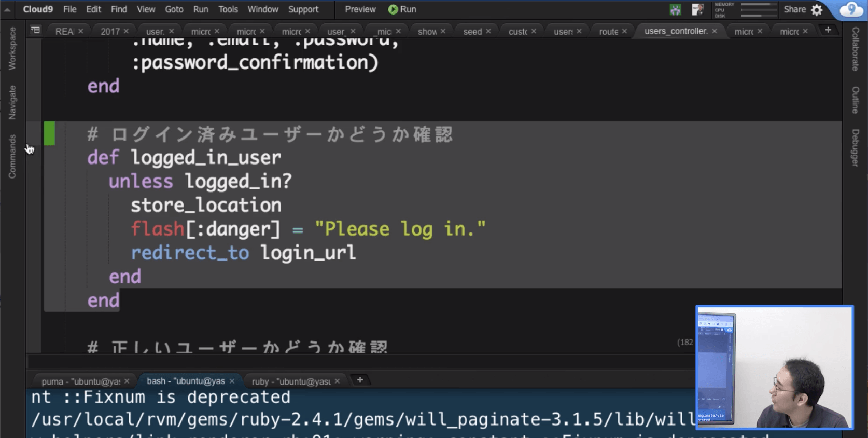This screenshot has height=438, width=868.
Task: Open the editor tab list menu icon
Action: (35, 30)
